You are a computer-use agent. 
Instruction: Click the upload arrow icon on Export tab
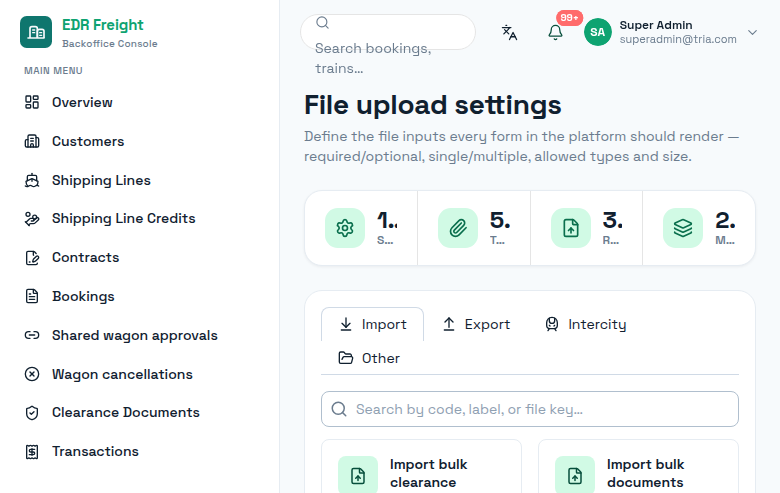point(449,324)
